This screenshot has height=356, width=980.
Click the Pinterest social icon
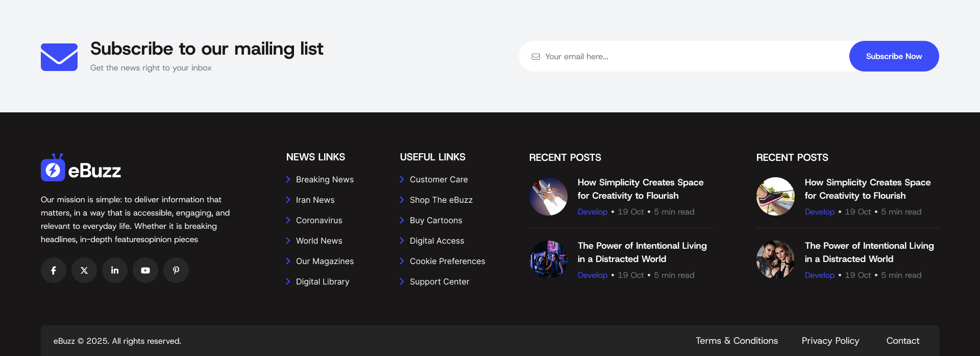(x=176, y=270)
